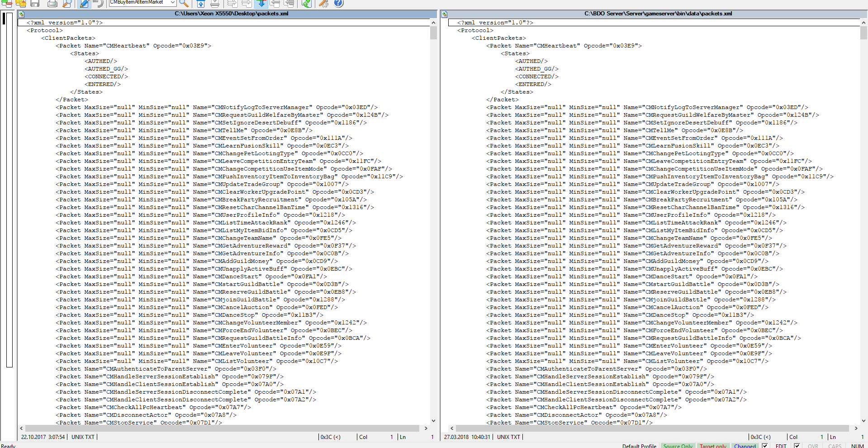Screen dimensions: 868x448
Task: Click the Source Only legend label
Action: pyautogui.click(x=678, y=446)
